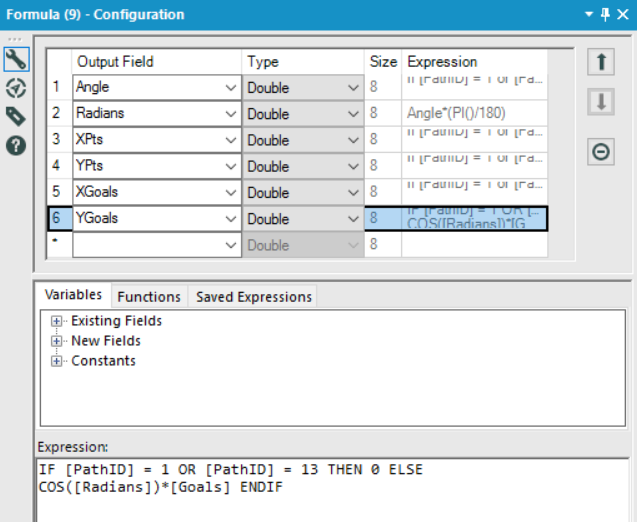The height and width of the screenshot is (522, 637).
Task: Select the Variables tab
Action: tap(73, 295)
